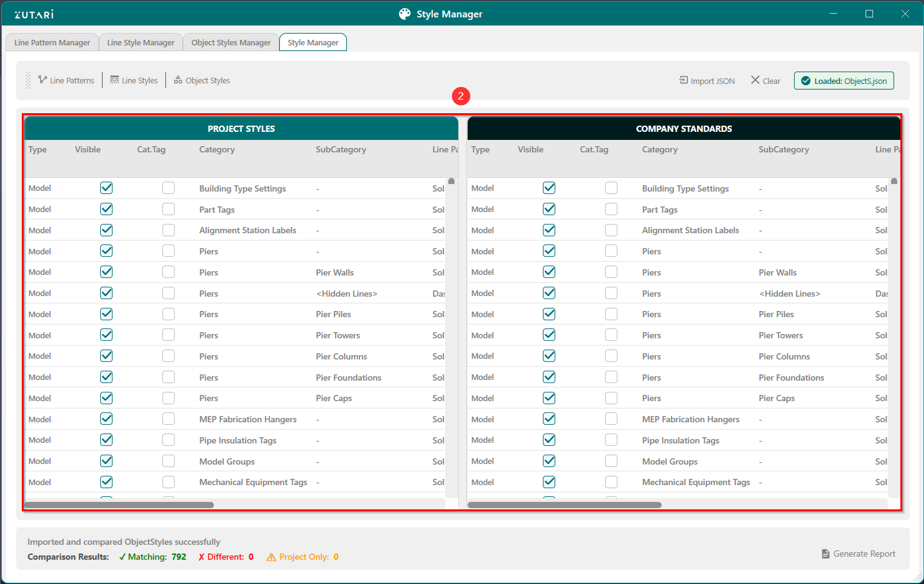Click the Category column header in Project Styles
The image size is (924, 584).
pos(217,149)
